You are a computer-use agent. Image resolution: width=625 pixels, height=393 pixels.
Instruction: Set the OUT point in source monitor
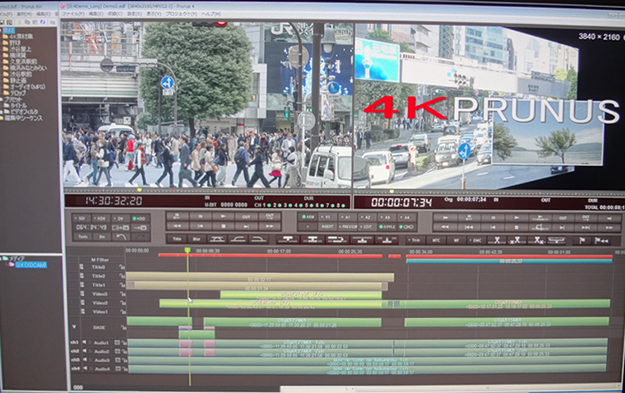pyautogui.click(x=246, y=216)
